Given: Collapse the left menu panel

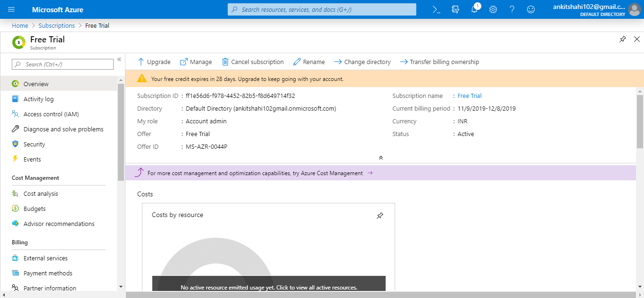Looking at the screenshot, I should coord(119,59).
